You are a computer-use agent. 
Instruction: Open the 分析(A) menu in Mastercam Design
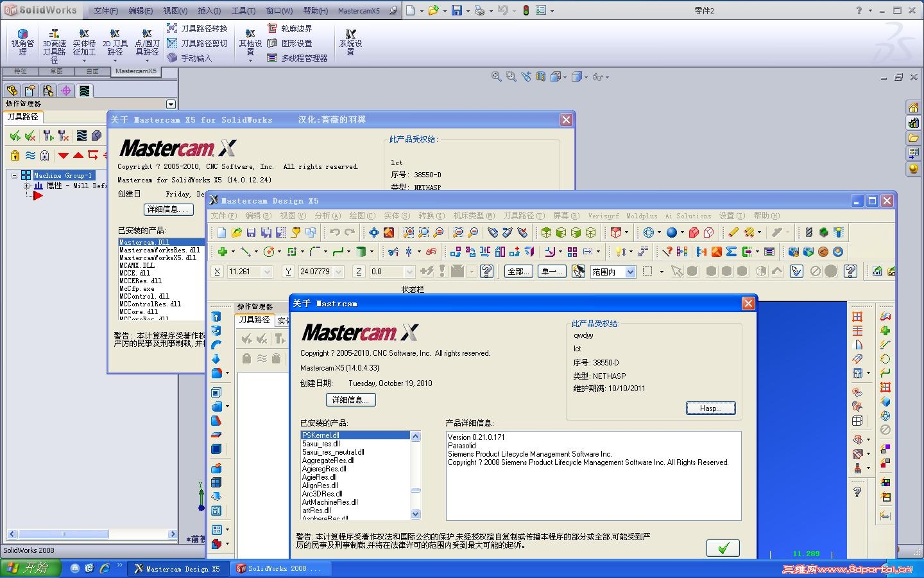[328, 216]
